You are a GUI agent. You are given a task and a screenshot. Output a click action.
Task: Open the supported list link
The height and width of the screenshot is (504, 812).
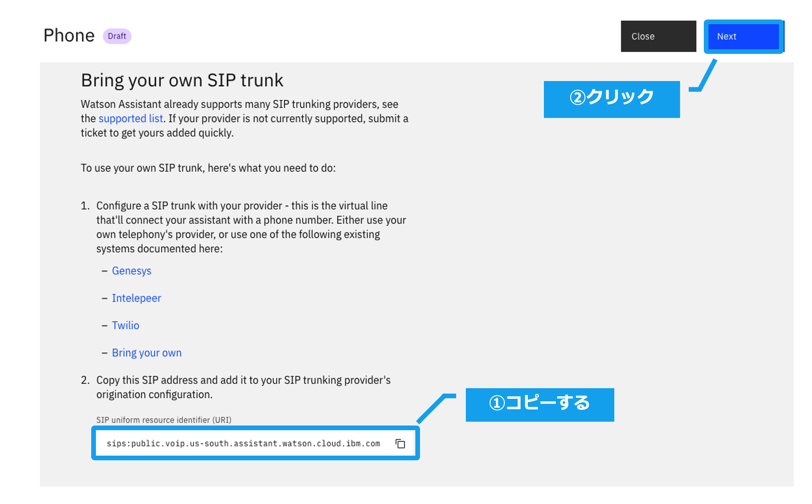(131, 118)
